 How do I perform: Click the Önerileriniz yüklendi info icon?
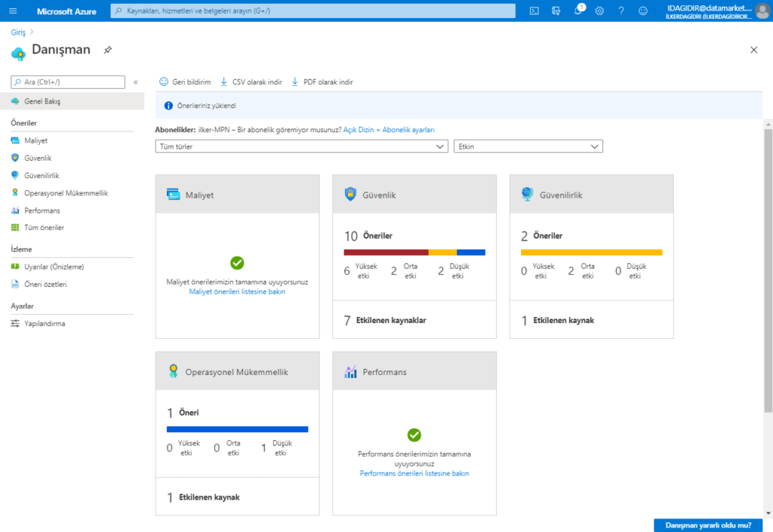click(168, 106)
